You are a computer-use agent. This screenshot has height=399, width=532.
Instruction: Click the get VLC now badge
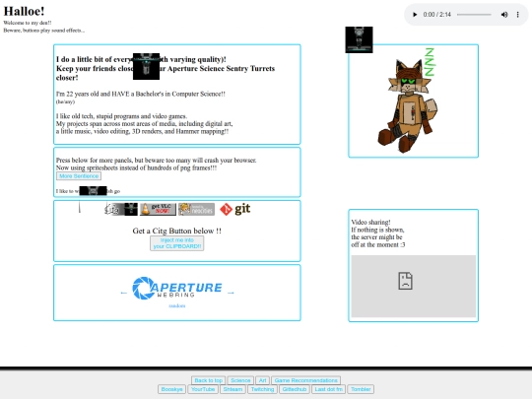click(158, 209)
